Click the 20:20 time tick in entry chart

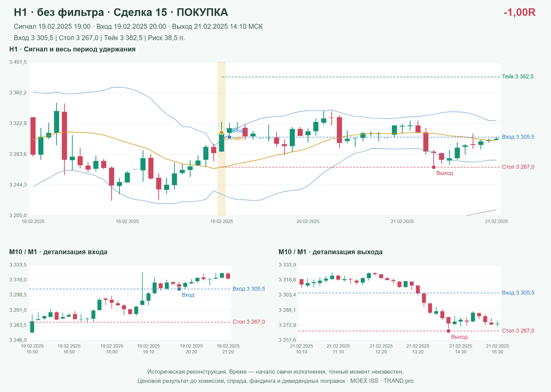click(191, 352)
